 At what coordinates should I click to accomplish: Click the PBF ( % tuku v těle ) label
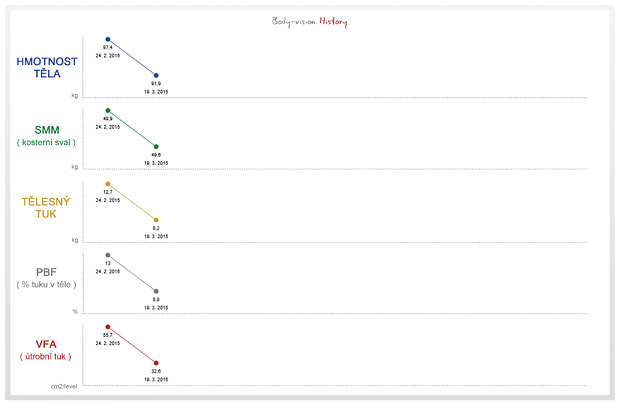point(46,278)
